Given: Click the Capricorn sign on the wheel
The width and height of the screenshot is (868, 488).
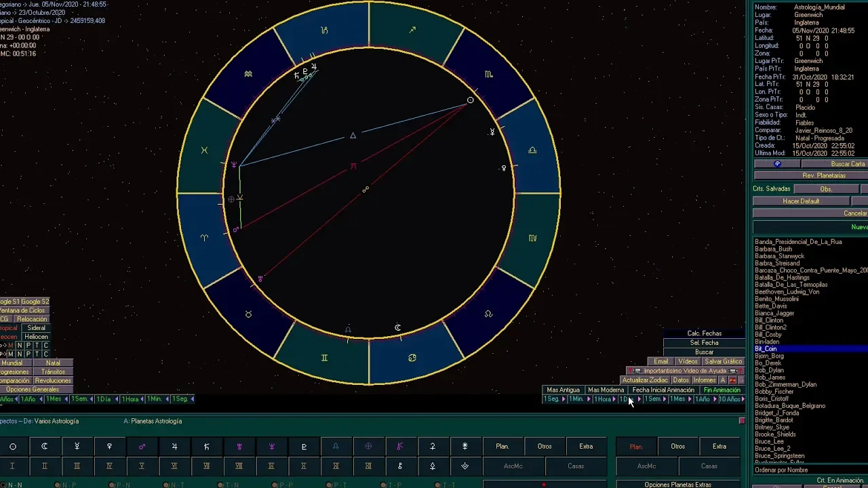Looking at the screenshot, I should click(x=325, y=30).
